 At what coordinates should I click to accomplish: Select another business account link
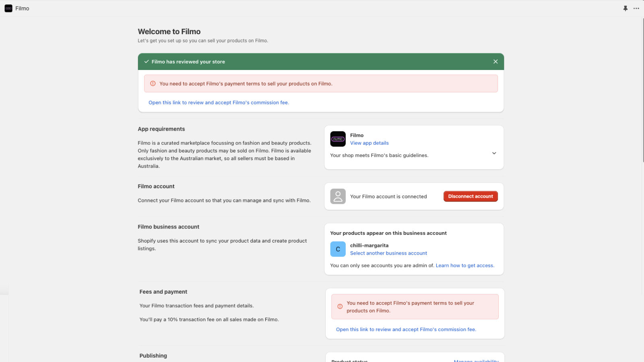coord(388,253)
